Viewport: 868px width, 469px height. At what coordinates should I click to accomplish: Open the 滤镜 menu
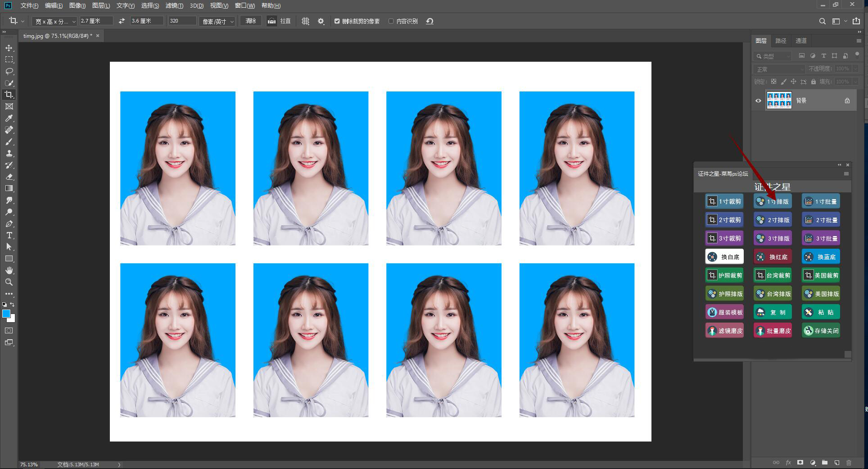[174, 5]
